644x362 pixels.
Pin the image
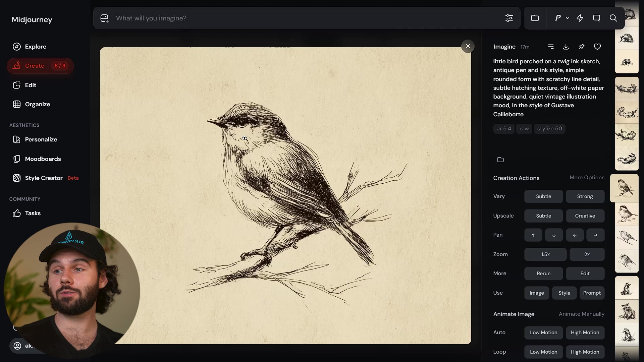[582, 47]
